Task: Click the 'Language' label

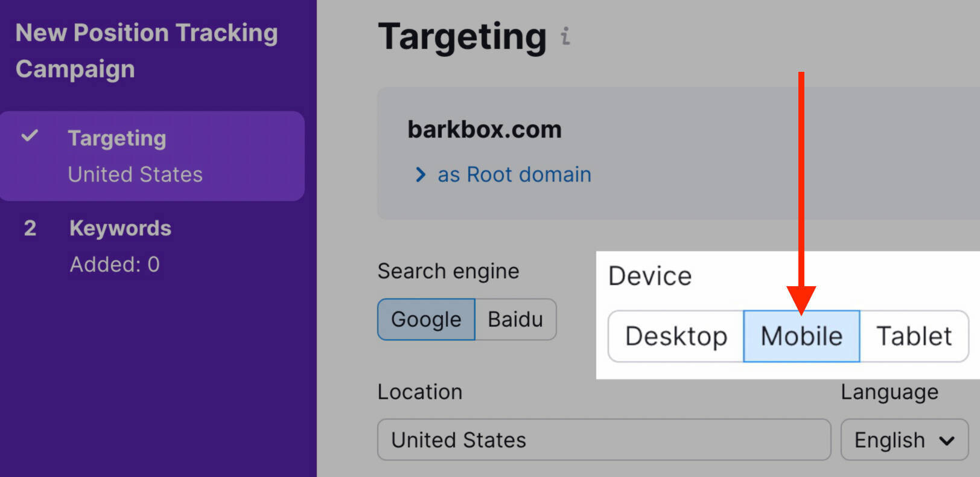Action: 889,392
